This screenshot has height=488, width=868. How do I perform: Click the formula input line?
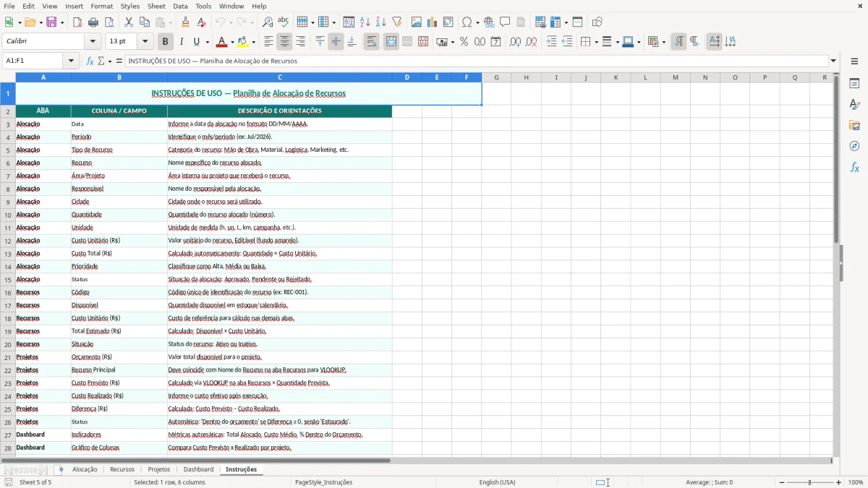click(476, 61)
